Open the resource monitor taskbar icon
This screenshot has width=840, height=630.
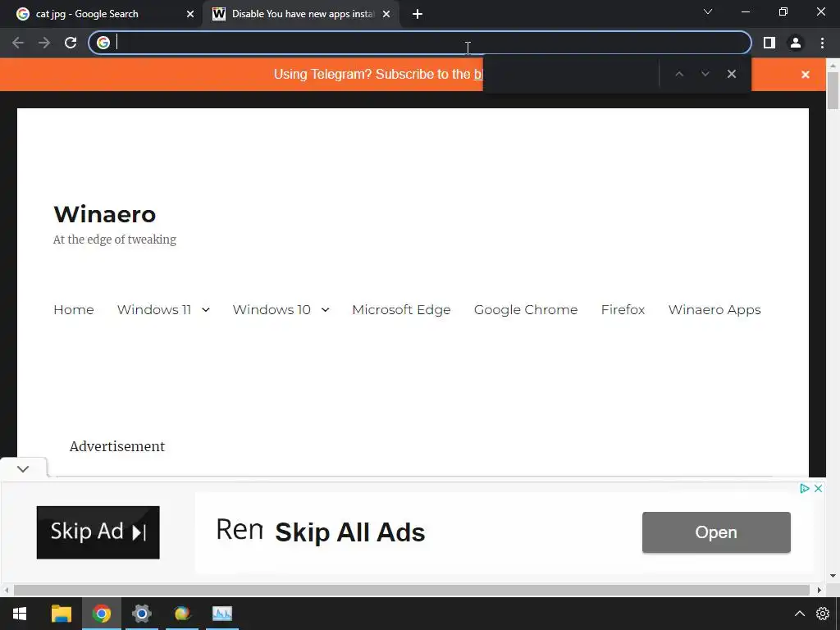(221, 614)
